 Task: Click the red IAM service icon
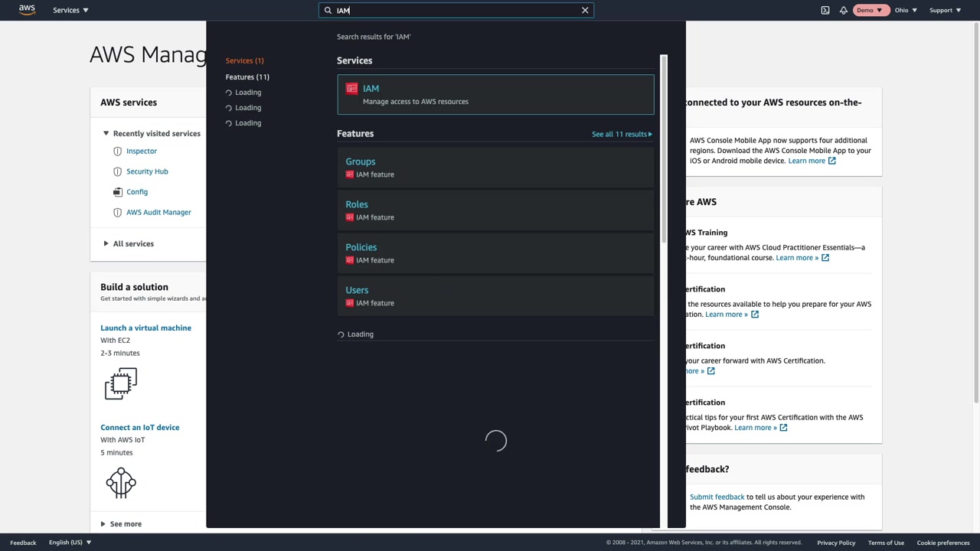point(351,89)
